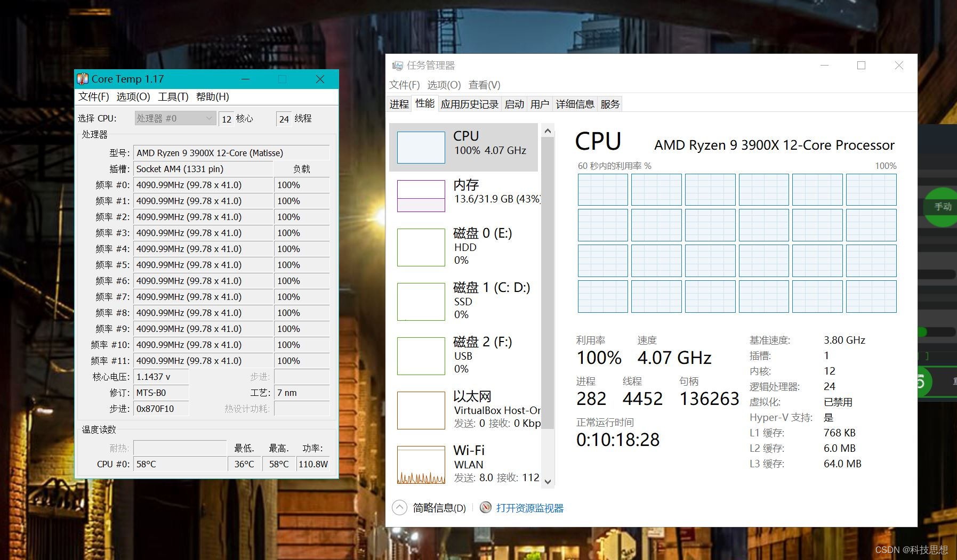Image resolution: width=957 pixels, height=560 pixels.
Task: Select the Ethernet VirtualBox adapter entry
Action: click(x=463, y=410)
